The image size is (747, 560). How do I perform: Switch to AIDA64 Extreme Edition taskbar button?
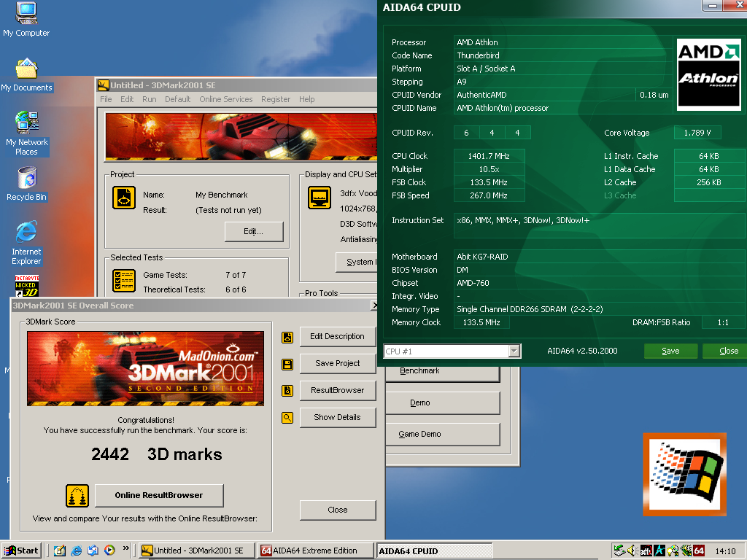click(315, 551)
